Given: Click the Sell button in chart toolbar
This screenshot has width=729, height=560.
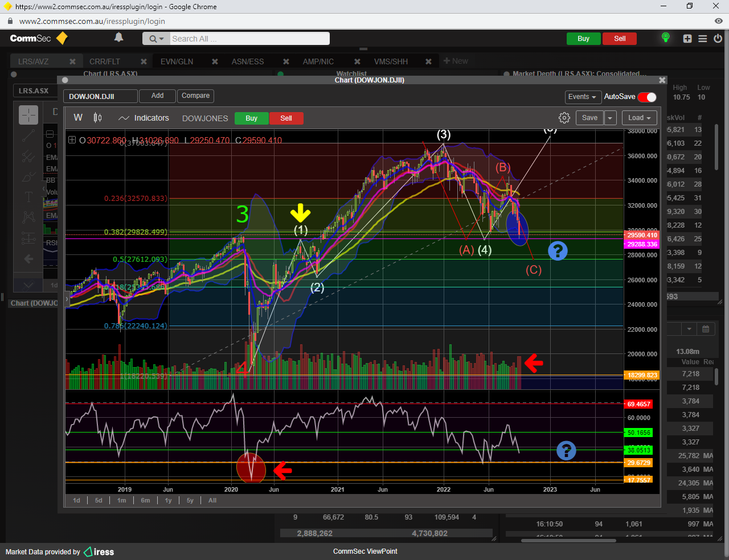Looking at the screenshot, I should [x=286, y=118].
